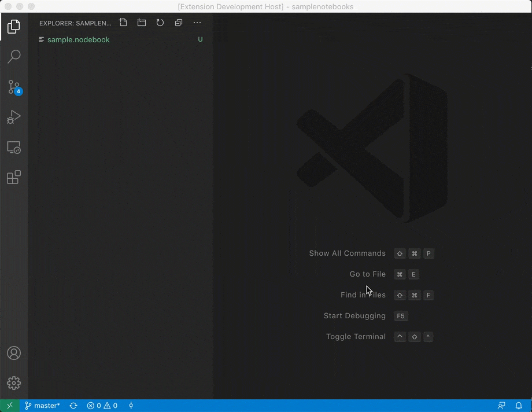Viewport: 532px width, 412px height.
Task: Open the Explorer More Actions menu
Action: (x=197, y=23)
